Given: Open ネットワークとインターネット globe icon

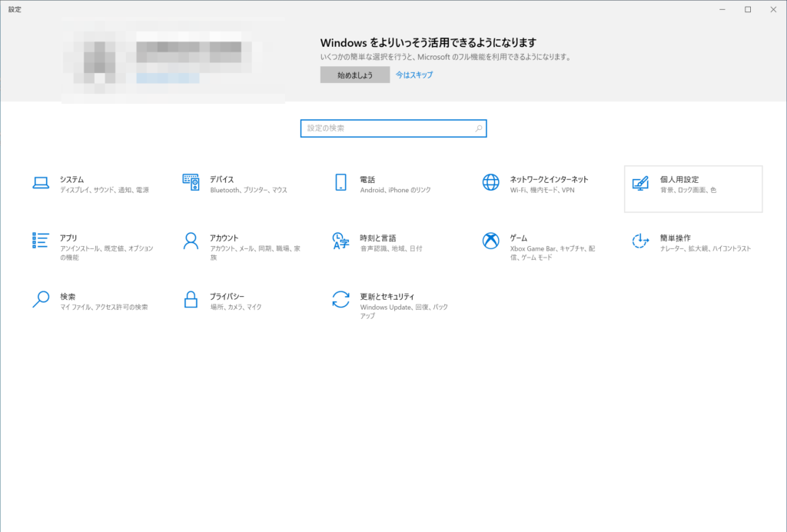Looking at the screenshot, I should point(490,183).
